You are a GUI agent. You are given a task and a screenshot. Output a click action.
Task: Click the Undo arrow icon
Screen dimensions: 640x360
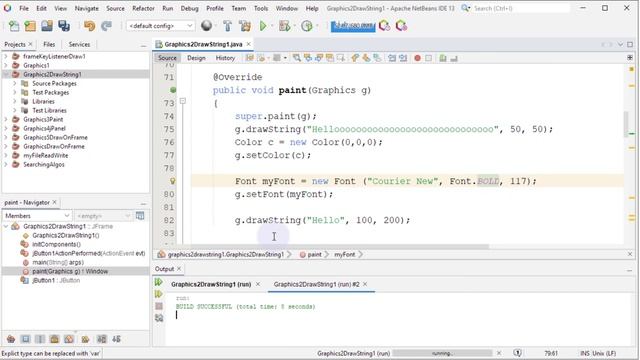point(89,26)
